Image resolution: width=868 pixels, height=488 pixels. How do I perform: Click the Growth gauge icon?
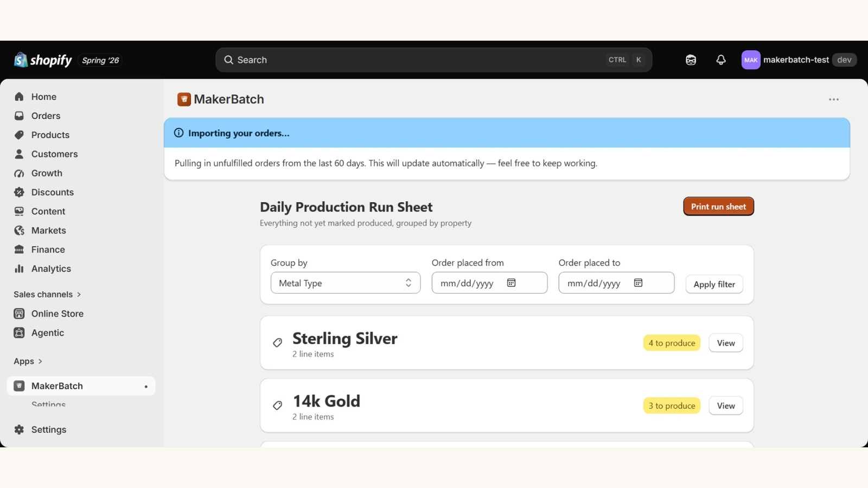point(19,173)
